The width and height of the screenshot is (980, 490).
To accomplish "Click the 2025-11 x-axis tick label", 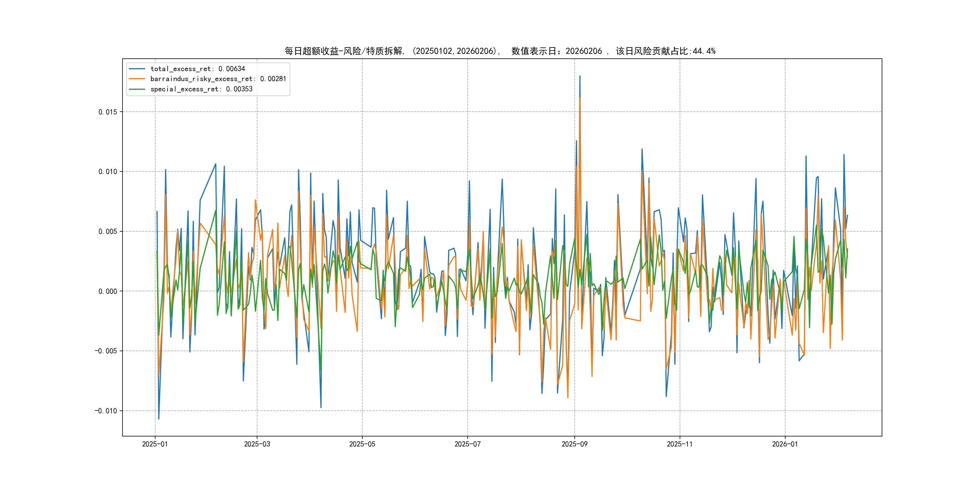I will (680, 444).
